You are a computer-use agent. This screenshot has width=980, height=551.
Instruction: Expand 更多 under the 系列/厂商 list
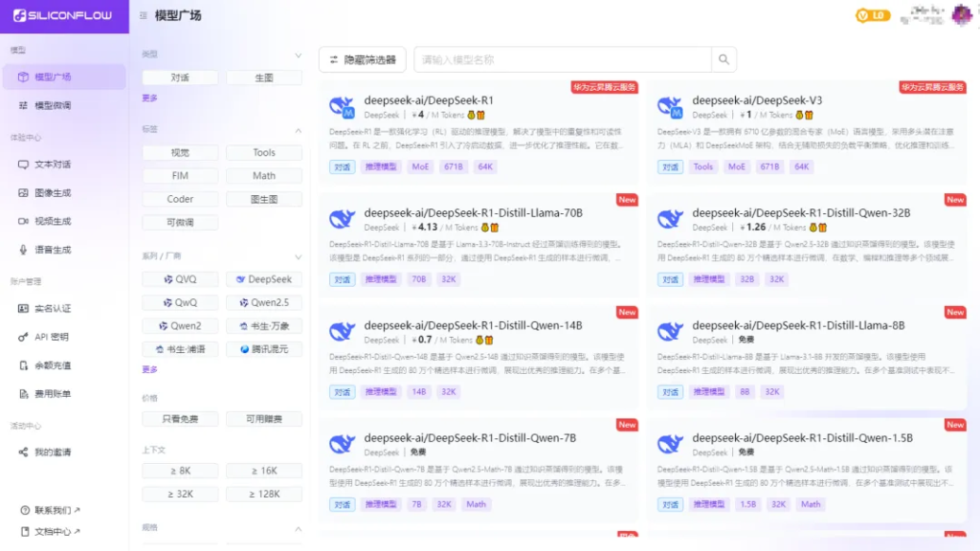pyautogui.click(x=150, y=369)
